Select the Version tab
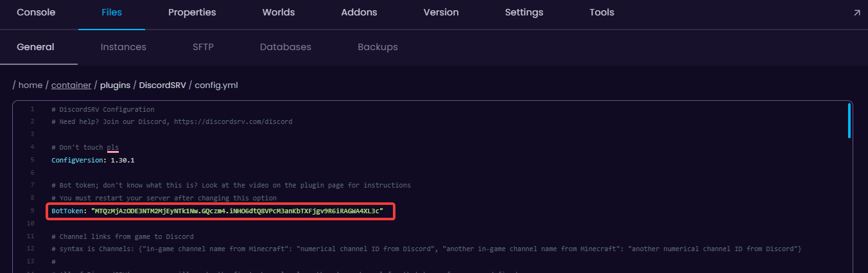Screen dimensions: 868x273 (x=441, y=12)
